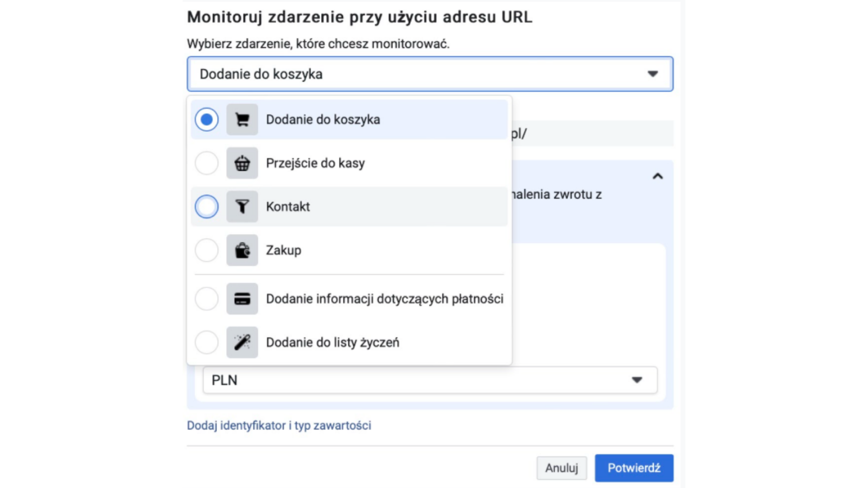Click the basket icon for Przejście do kasy
868x488 pixels.
(242, 163)
